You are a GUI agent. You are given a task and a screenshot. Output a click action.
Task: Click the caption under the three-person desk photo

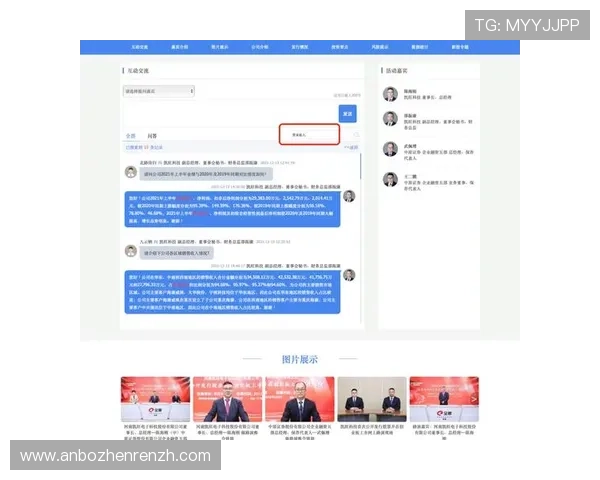155,431
